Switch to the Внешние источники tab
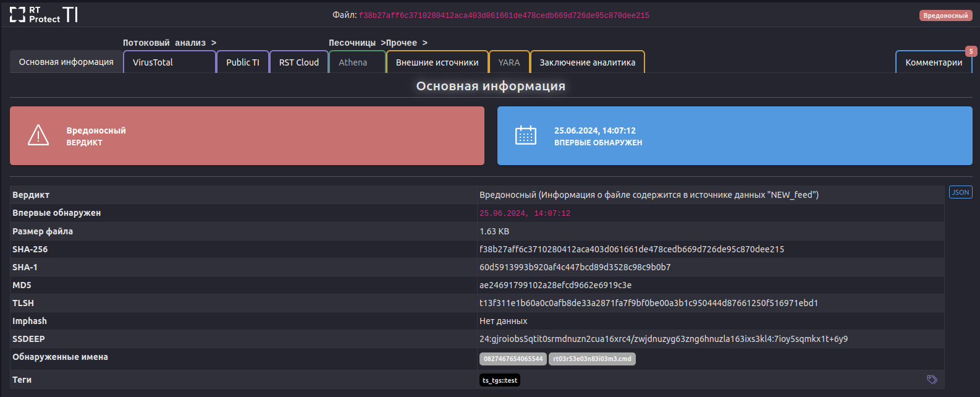 point(437,62)
